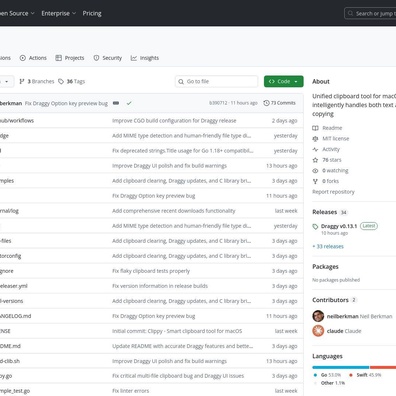View the 36 Tags link

tap(72, 81)
